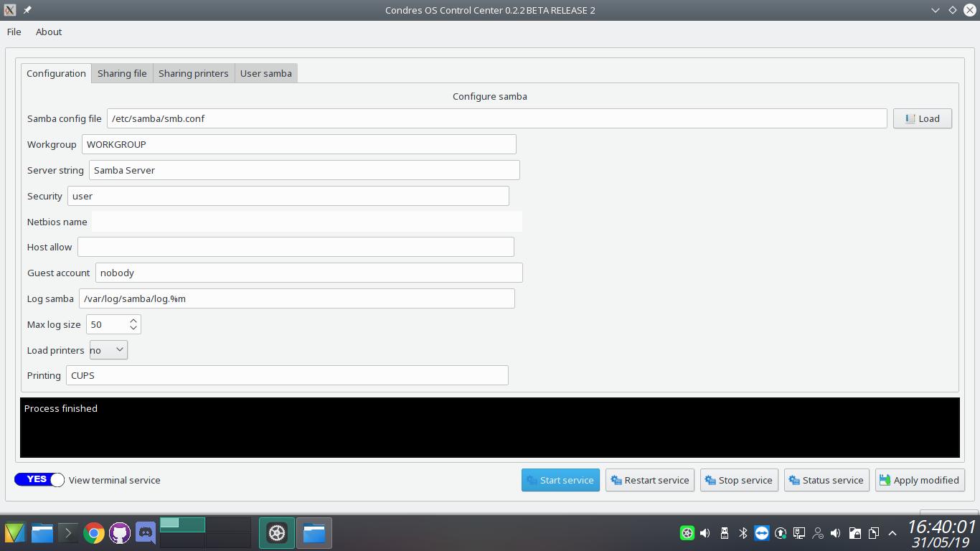This screenshot has width=980, height=551.
Task: Open the Load printers dropdown
Action: [x=108, y=350]
